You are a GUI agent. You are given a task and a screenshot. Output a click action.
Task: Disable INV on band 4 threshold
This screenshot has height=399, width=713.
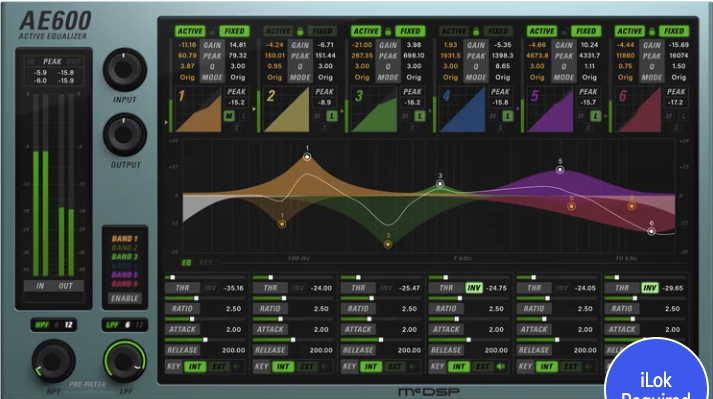[474, 288]
